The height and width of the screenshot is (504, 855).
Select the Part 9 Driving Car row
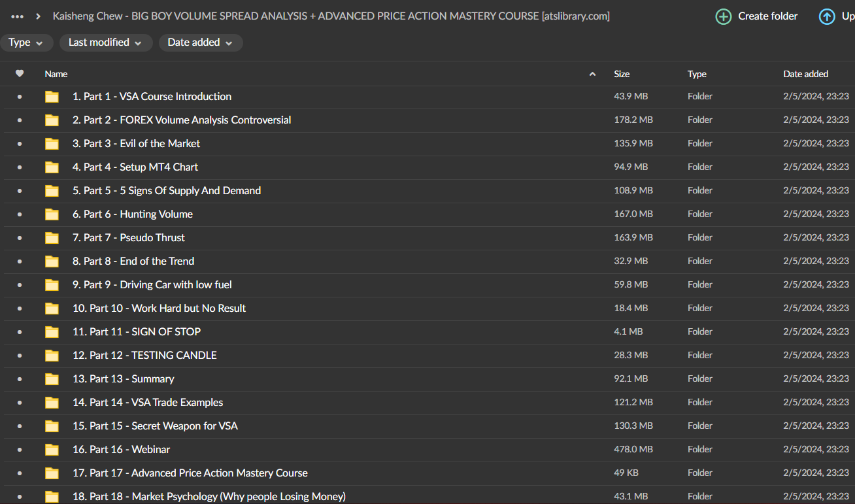coord(392,285)
